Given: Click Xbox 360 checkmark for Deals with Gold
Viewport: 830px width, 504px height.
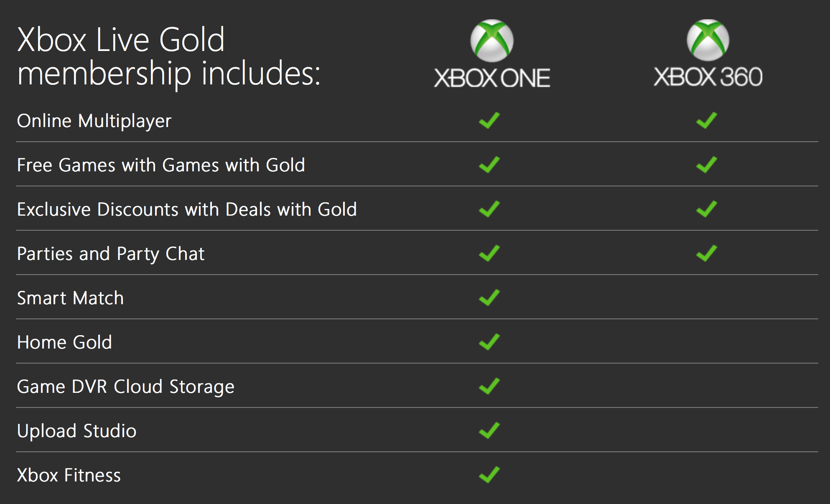Looking at the screenshot, I should (x=707, y=209).
